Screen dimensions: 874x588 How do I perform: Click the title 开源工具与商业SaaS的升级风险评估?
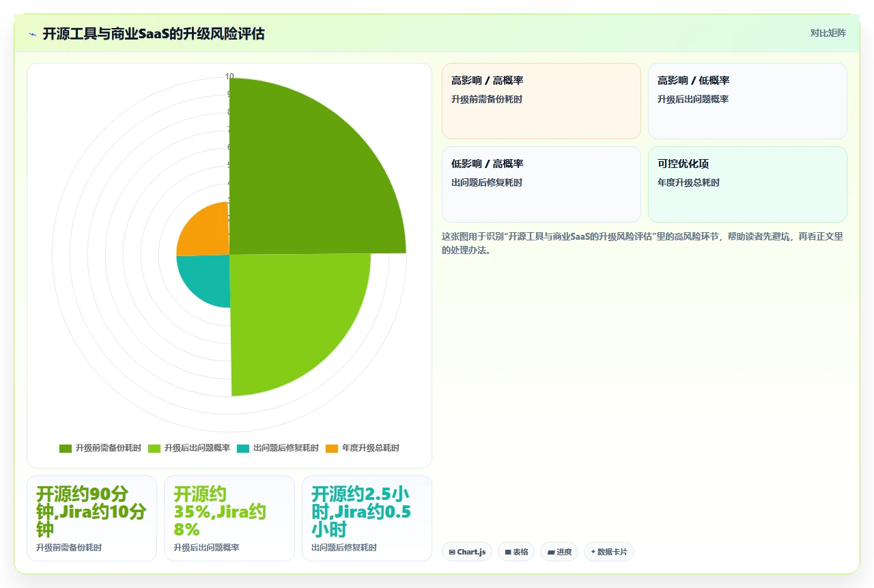[x=154, y=33]
